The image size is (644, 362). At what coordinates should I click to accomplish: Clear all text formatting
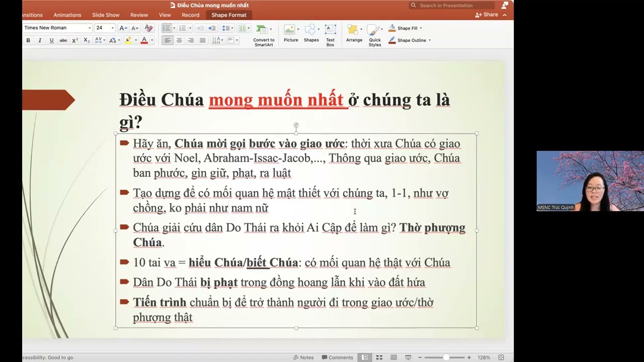tap(148, 28)
